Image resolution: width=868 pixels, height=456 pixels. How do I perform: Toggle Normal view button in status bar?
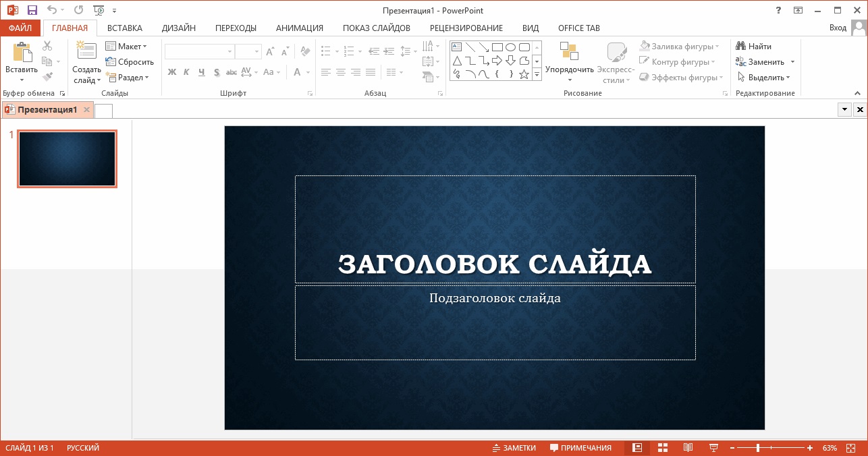point(636,448)
